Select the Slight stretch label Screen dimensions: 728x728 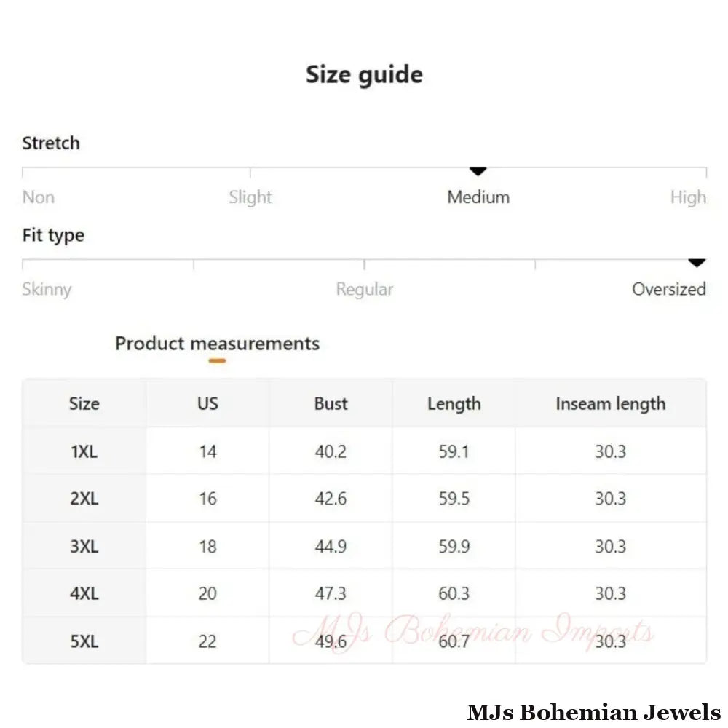250,197
